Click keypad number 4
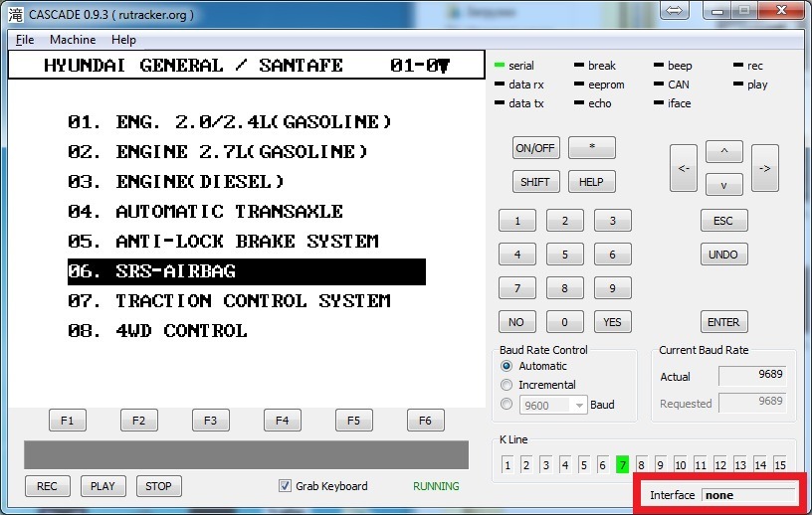812x515 pixels. tap(516, 255)
